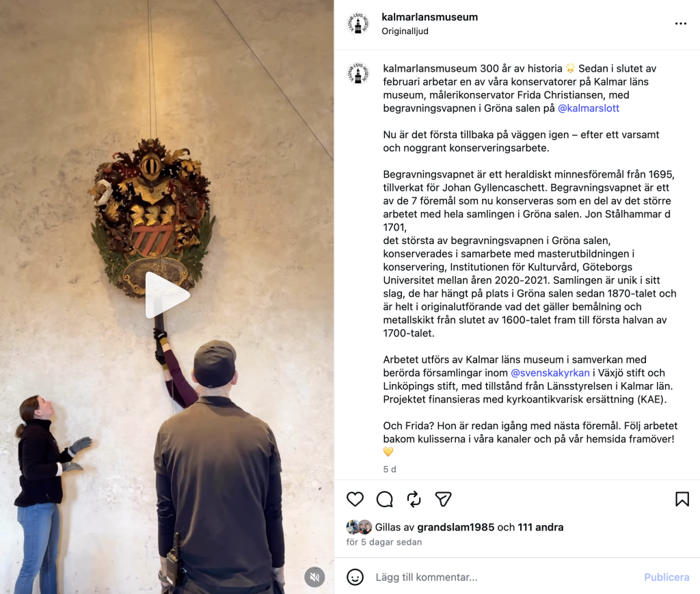This screenshot has height=594, width=700.
Task: Open the kalmarlansmuseum avatar beside the caption
Action: (x=358, y=74)
